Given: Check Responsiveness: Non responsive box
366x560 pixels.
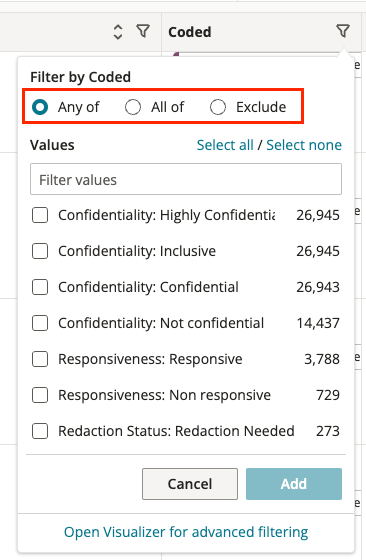Looking at the screenshot, I should click(40, 395).
